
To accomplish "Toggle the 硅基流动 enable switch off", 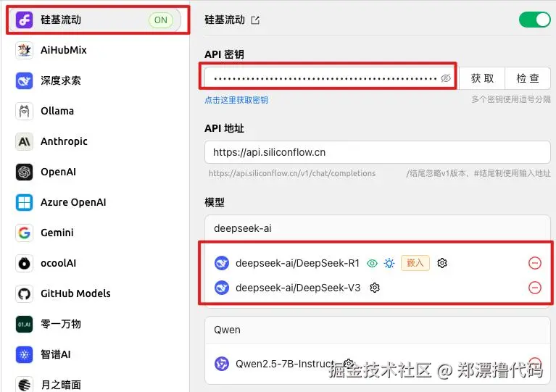I will tap(535, 20).
